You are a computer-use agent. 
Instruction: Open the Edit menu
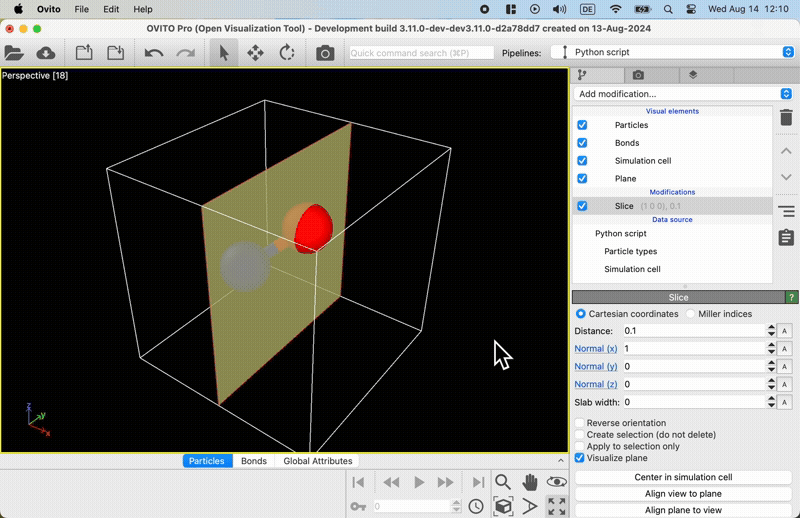click(x=111, y=9)
